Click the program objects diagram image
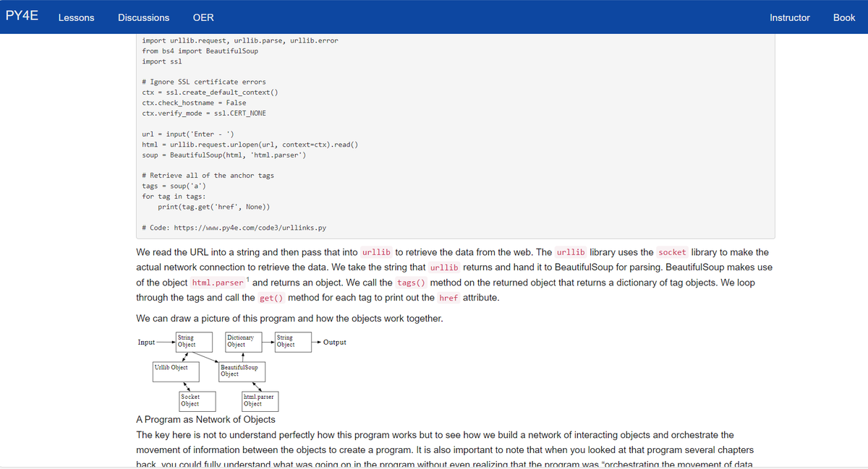This screenshot has height=469, width=868. (242, 371)
